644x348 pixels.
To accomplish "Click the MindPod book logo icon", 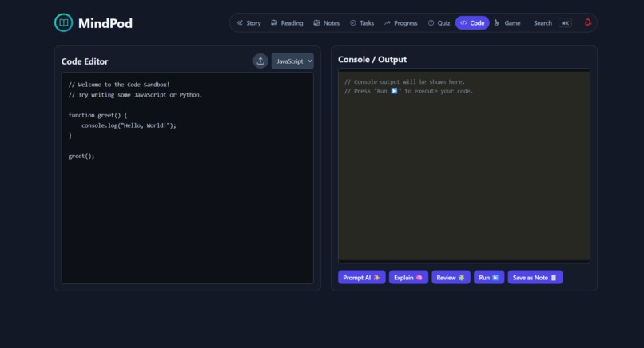I will click(x=64, y=22).
